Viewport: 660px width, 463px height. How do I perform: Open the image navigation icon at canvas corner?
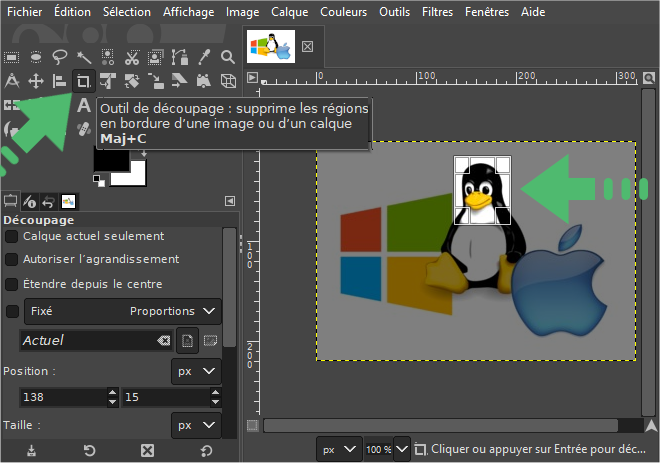click(x=651, y=426)
